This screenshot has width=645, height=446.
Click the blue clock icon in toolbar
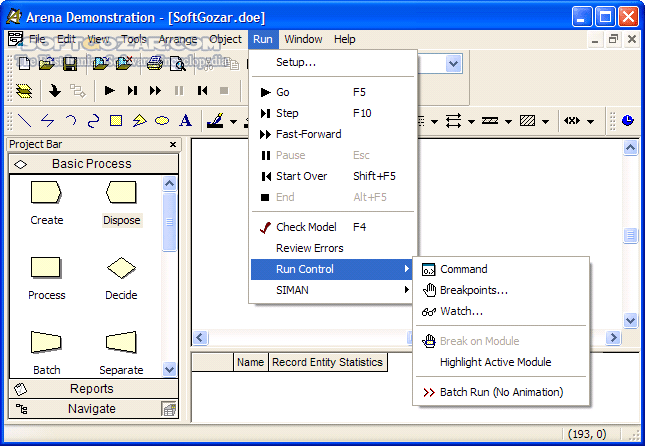627,121
